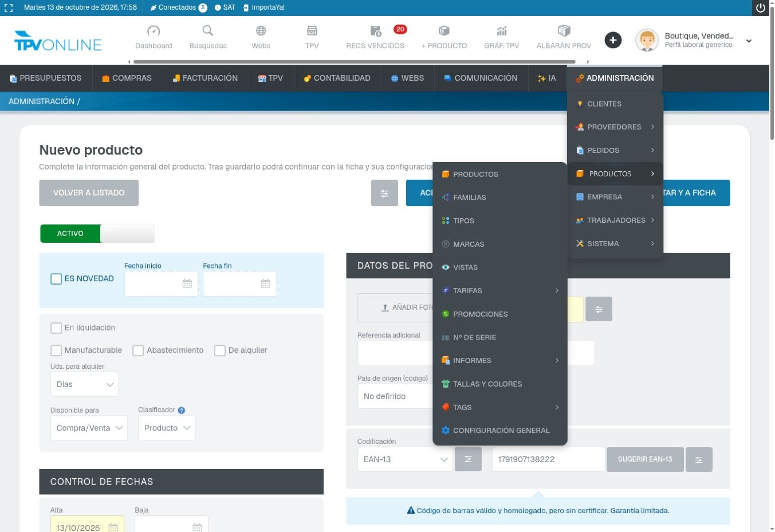The width and height of the screenshot is (775, 532).
Task: Click the Búsquedas magnifier icon
Action: pos(208,31)
